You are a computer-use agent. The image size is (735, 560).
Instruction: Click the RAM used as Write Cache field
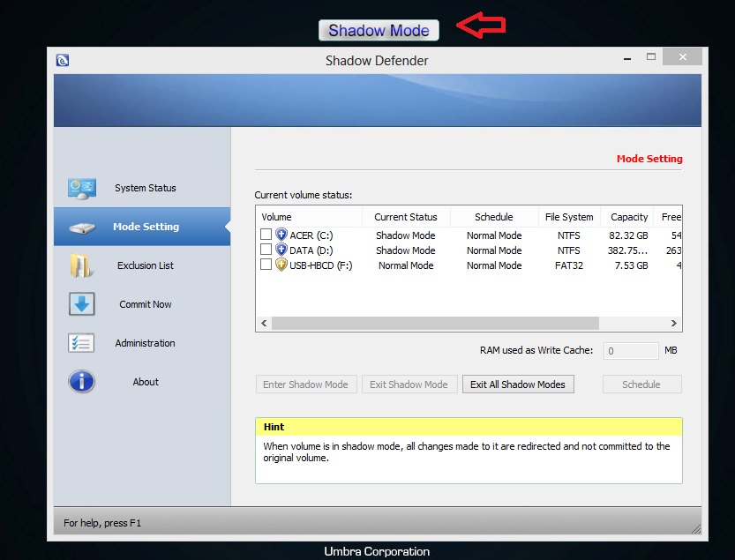[x=631, y=350]
